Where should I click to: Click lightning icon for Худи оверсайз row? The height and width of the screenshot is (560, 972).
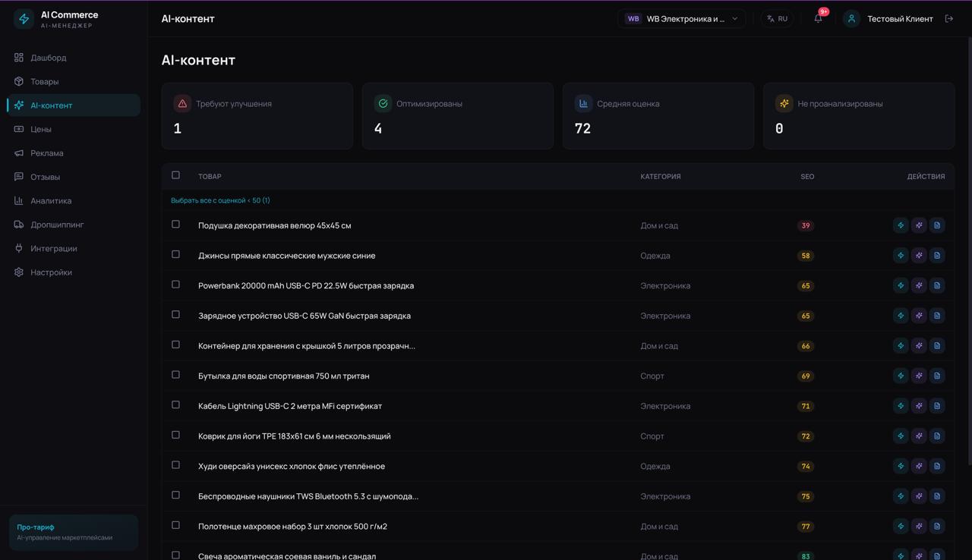point(901,467)
